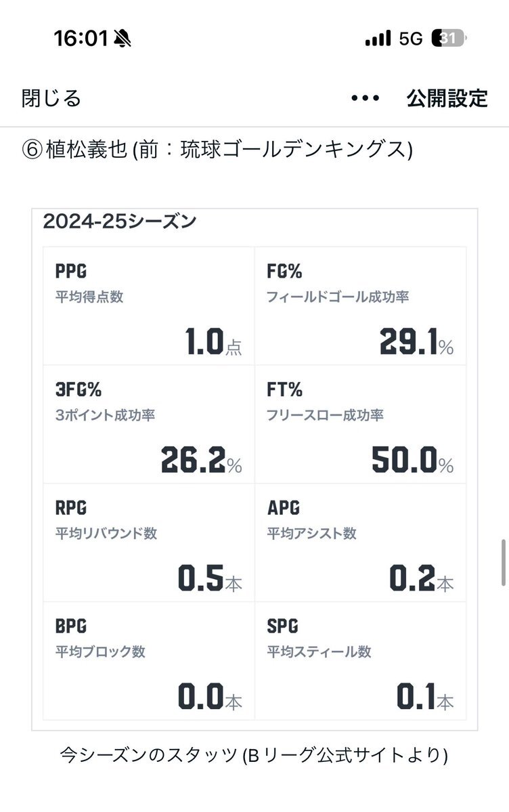509x812 pixels.
Task: Tap the battery indicator icon
Action: (x=449, y=39)
